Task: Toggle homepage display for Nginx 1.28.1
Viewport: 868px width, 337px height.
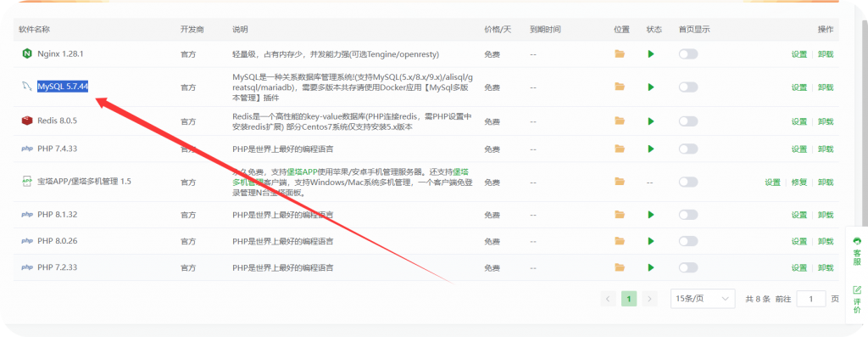Action: (688, 53)
